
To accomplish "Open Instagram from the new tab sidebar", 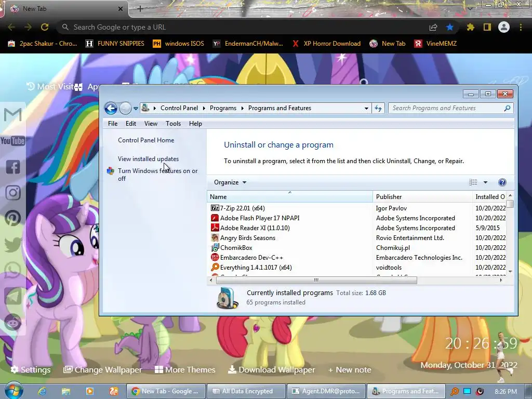I will click(13, 193).
